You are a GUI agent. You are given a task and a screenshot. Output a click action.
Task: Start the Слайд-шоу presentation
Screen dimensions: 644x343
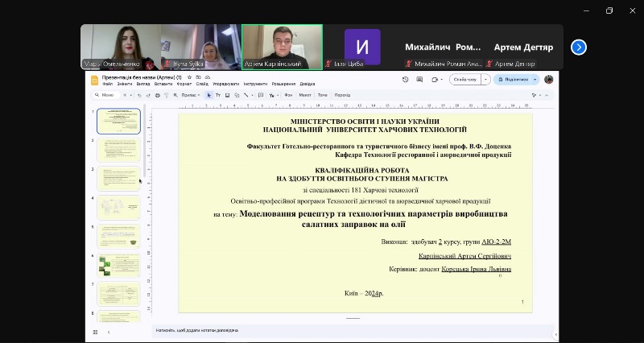(465, 79)
